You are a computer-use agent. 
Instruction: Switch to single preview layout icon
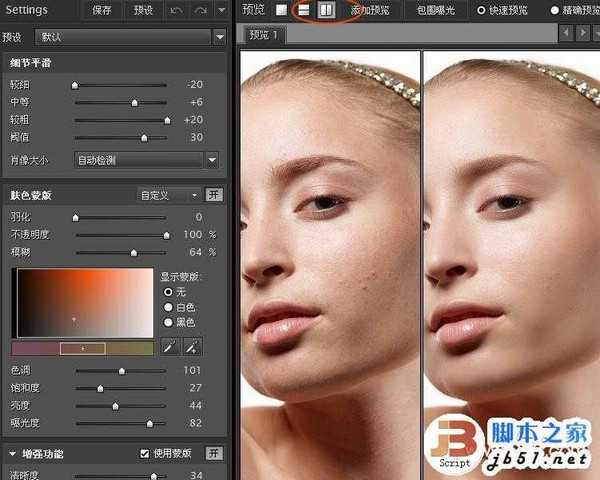pyautogui.click(x=282, y=10)
